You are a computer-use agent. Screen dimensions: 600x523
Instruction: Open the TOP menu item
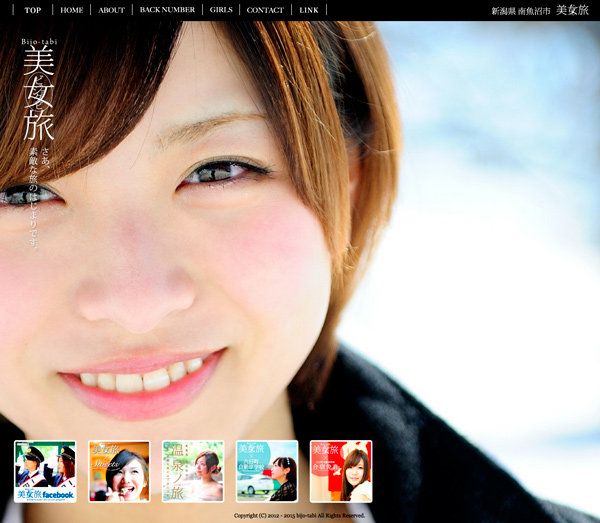coord(33,10)
